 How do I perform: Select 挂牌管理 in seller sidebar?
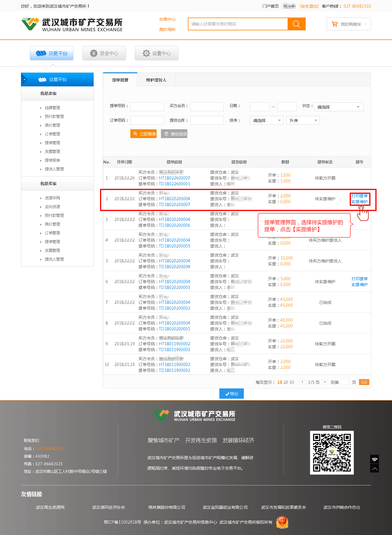pos(52,108)
